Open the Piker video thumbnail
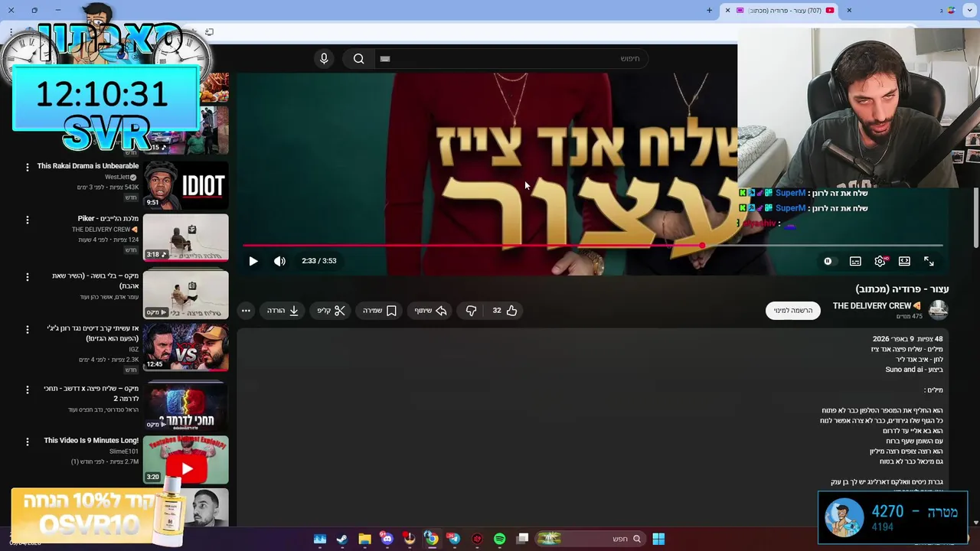This screenshot has width=980, height=551. click(x=186, y=237)
